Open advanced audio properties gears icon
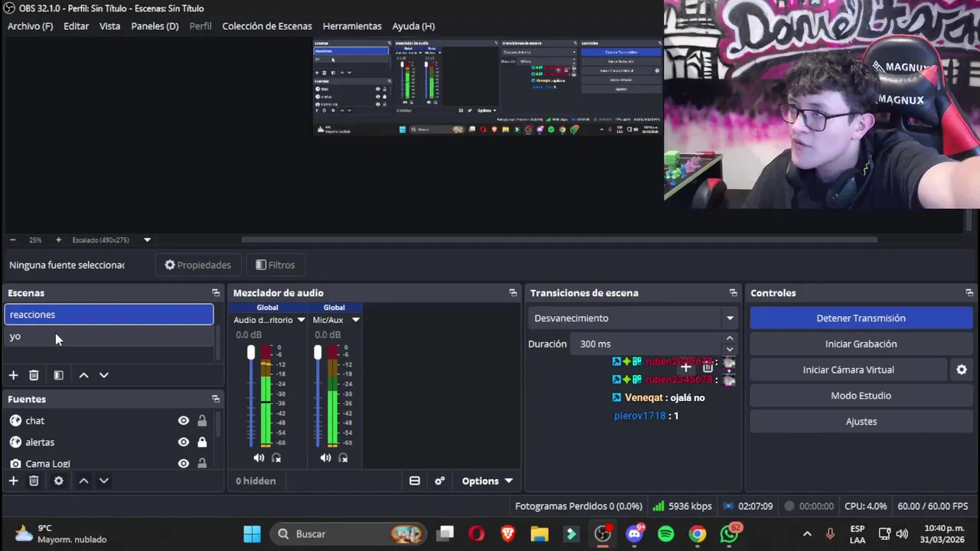Image resolution: width=980 pixels, height=551 pixels. click(439, 481)
